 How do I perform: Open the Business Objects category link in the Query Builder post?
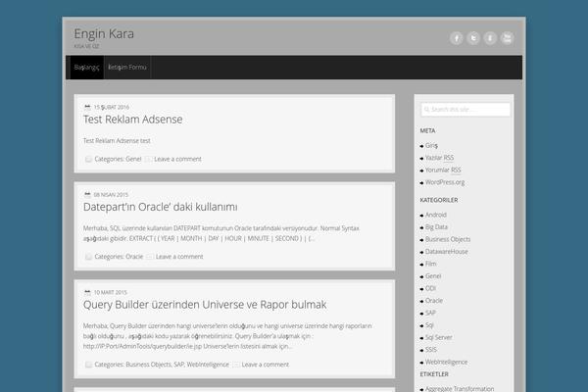click(x=149, y=365)
